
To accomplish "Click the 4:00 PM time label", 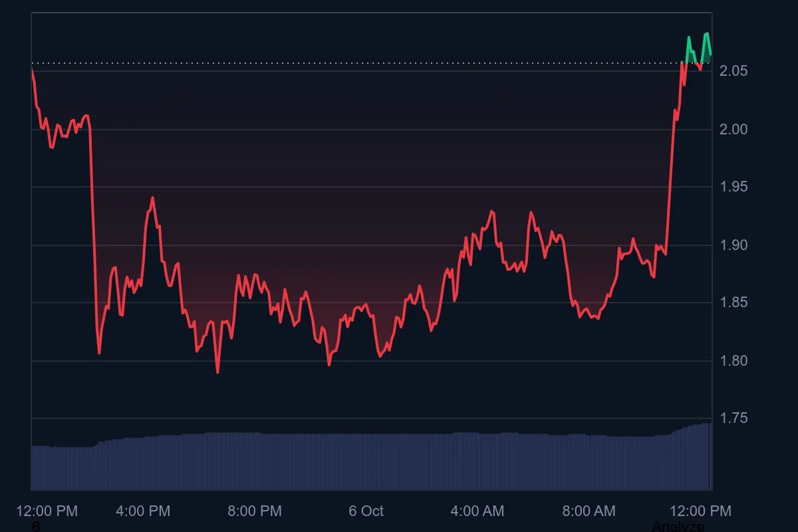I will [142, 511].
